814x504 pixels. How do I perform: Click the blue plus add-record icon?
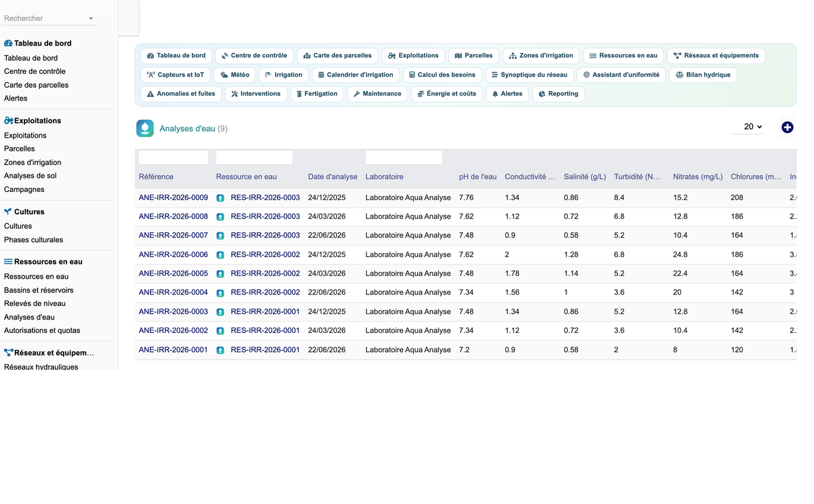(787, 127)
